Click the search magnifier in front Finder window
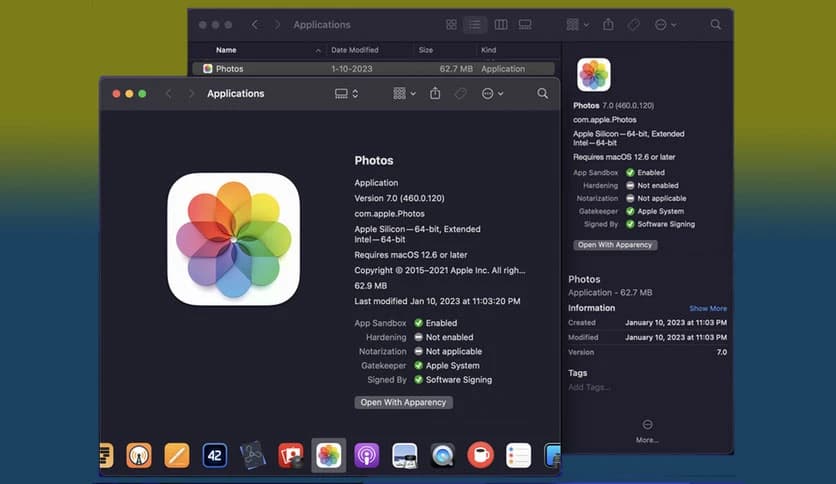This screenshot has width=836, height=484. click(542, 93)
